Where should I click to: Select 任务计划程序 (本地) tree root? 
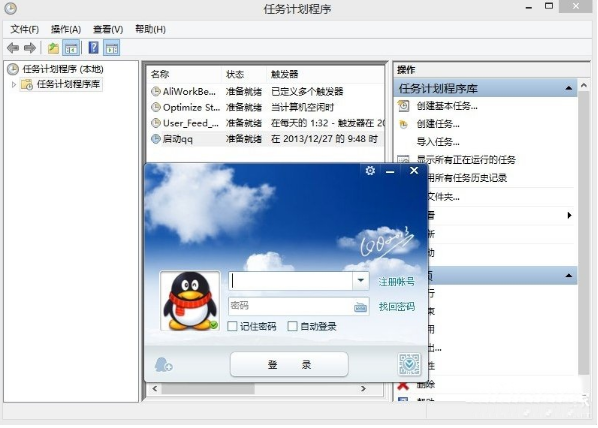(63, 69)
